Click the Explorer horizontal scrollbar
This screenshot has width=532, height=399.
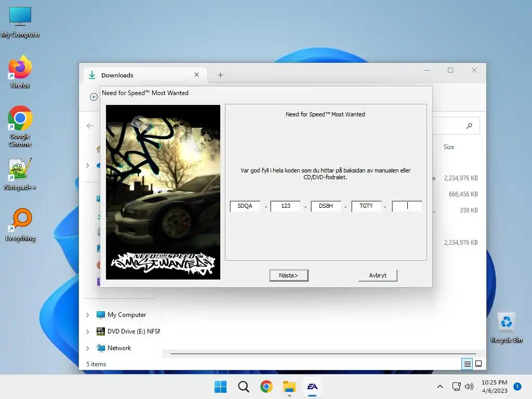click(x=323, y=353)
